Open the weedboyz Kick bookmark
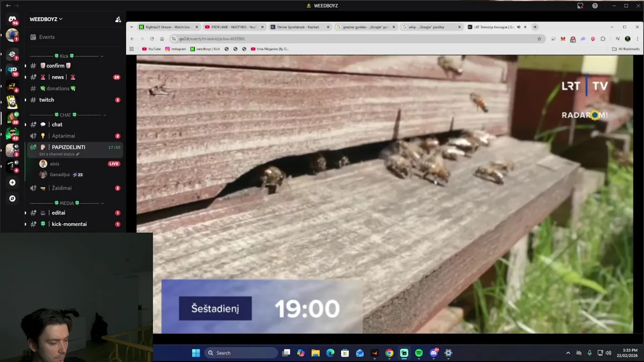 click(205, 49)
